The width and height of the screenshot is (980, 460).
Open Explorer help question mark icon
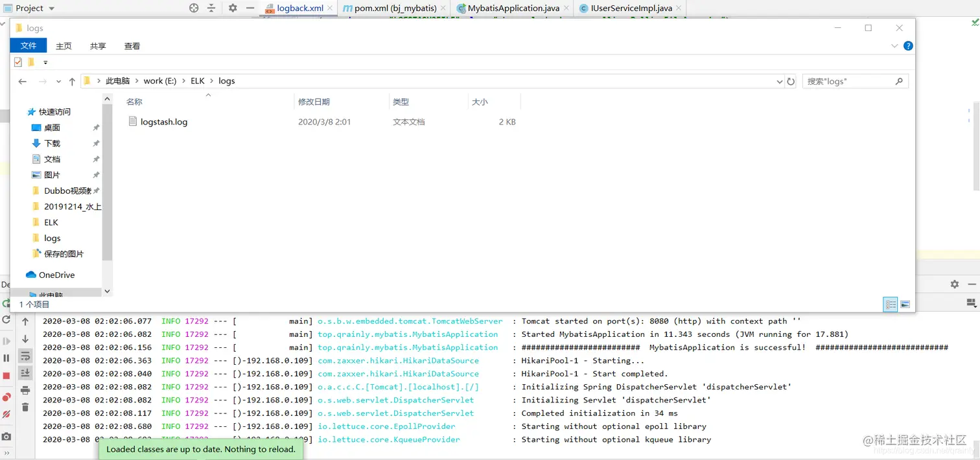click(908, 46)
